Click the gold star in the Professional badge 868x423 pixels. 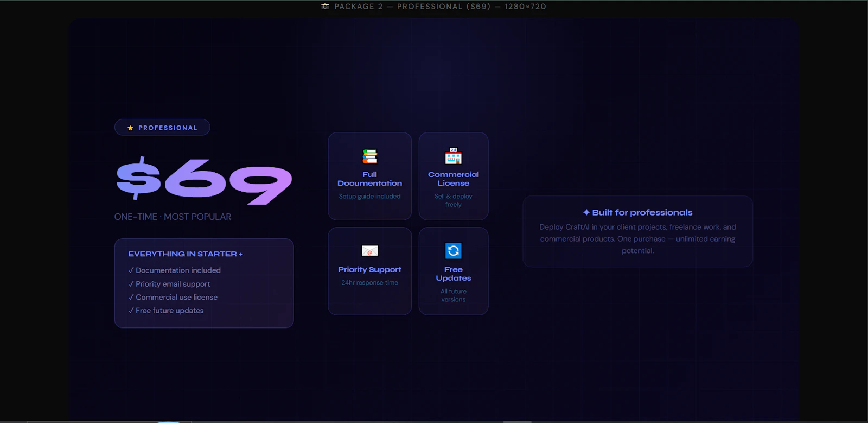coord(130,128)
